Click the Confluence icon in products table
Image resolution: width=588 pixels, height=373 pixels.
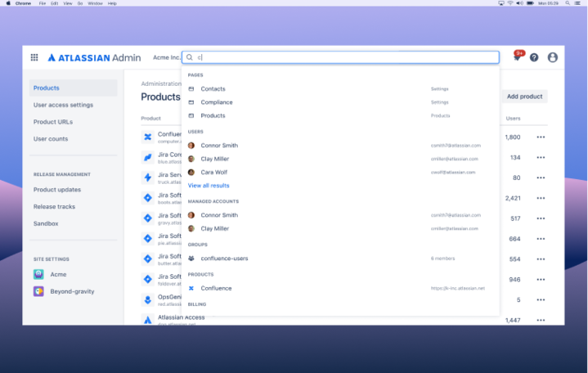(x=148, y=137)
